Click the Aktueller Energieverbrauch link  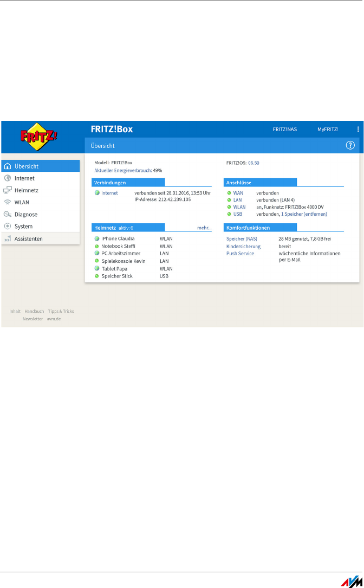pos(123,170)
